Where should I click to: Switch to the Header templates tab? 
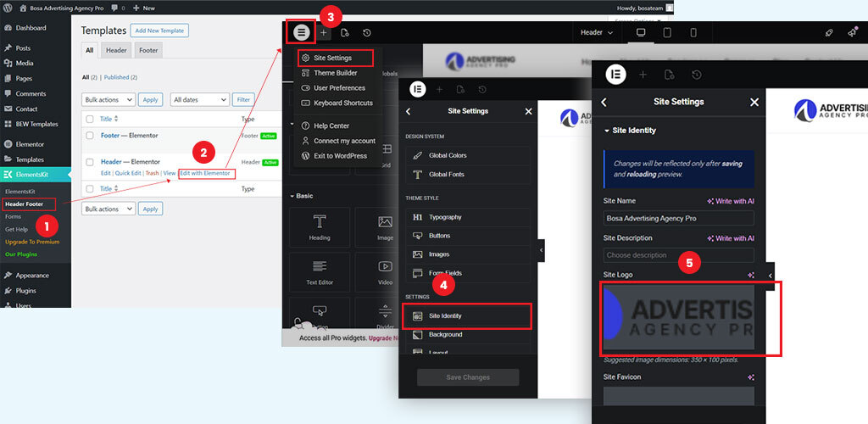116,50
